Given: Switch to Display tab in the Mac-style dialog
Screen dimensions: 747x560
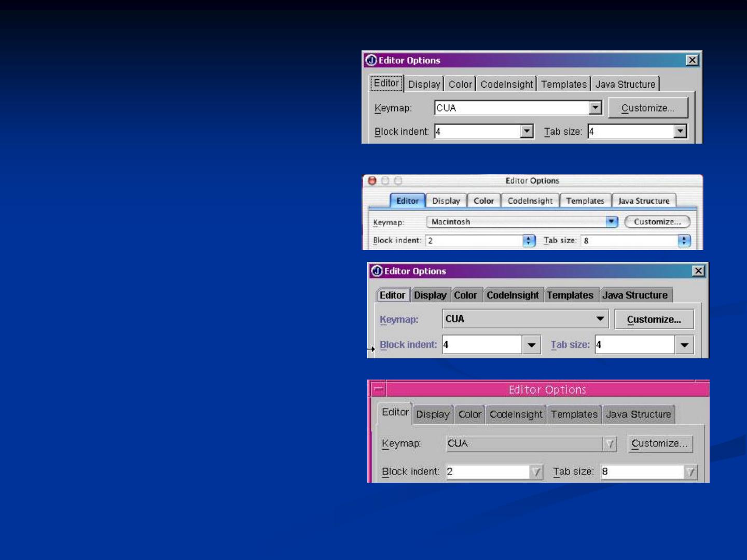Looking at the screenshot, I should (x=446, y=201).
